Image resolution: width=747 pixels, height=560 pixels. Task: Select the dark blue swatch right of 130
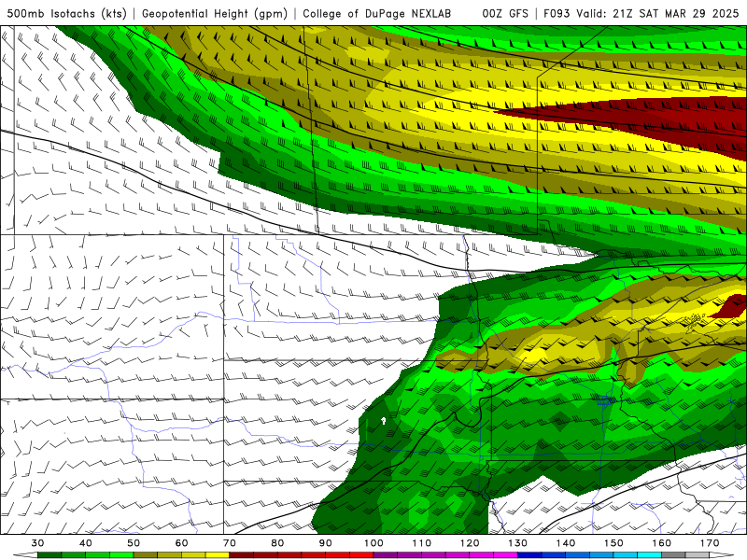[x=529, y=555]
